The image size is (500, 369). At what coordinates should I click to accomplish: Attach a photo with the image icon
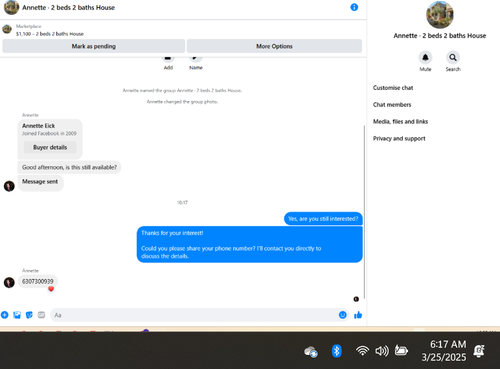[17, 315]
